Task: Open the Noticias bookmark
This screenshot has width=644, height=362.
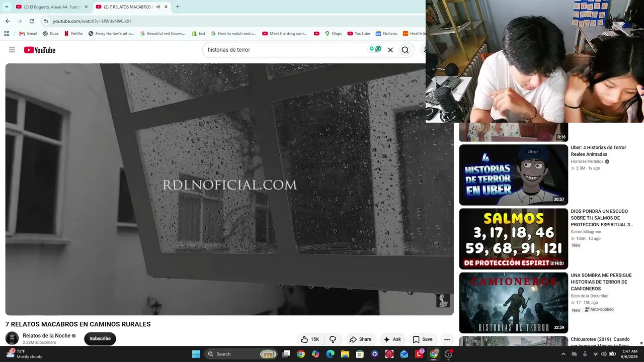Action: tap(386, 34)
